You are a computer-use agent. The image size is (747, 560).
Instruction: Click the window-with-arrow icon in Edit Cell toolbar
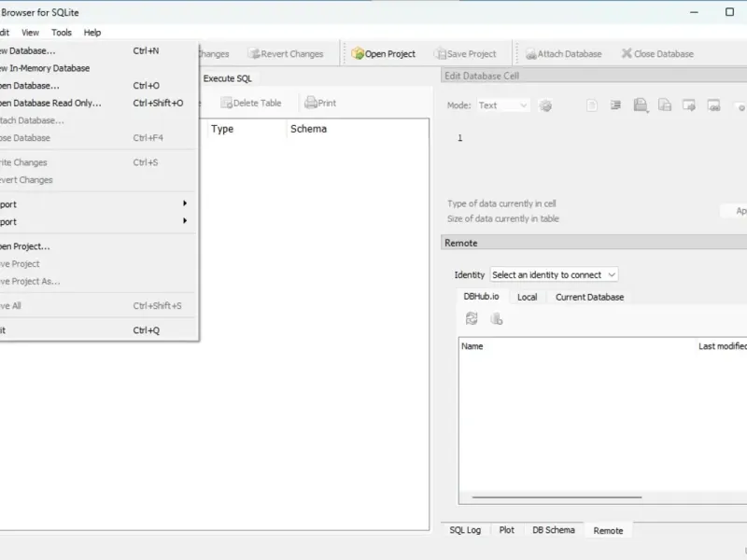coord(689,105)
